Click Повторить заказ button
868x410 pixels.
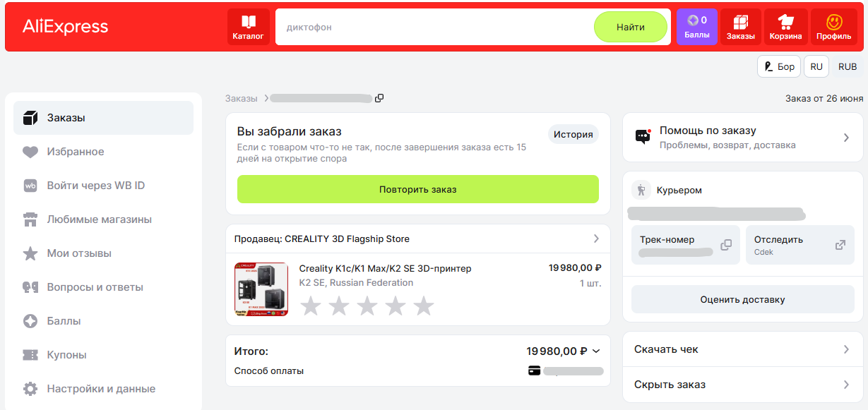tap(418, 189)
